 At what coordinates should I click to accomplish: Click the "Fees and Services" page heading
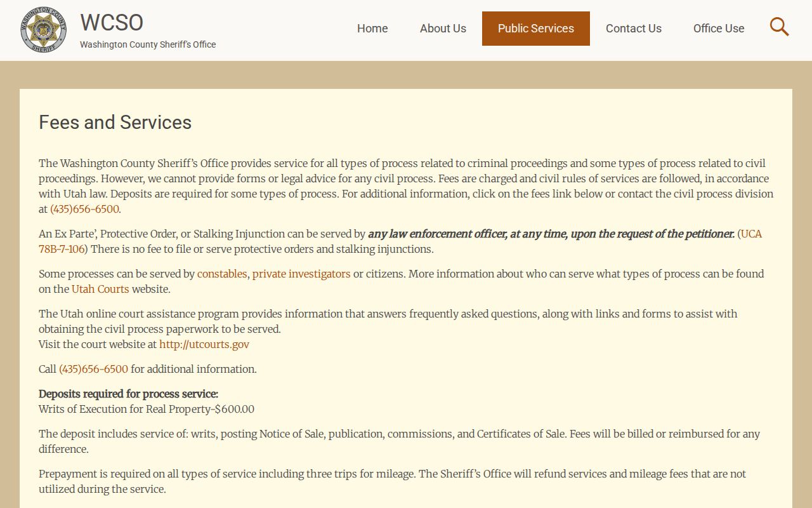tap(115, 123)
